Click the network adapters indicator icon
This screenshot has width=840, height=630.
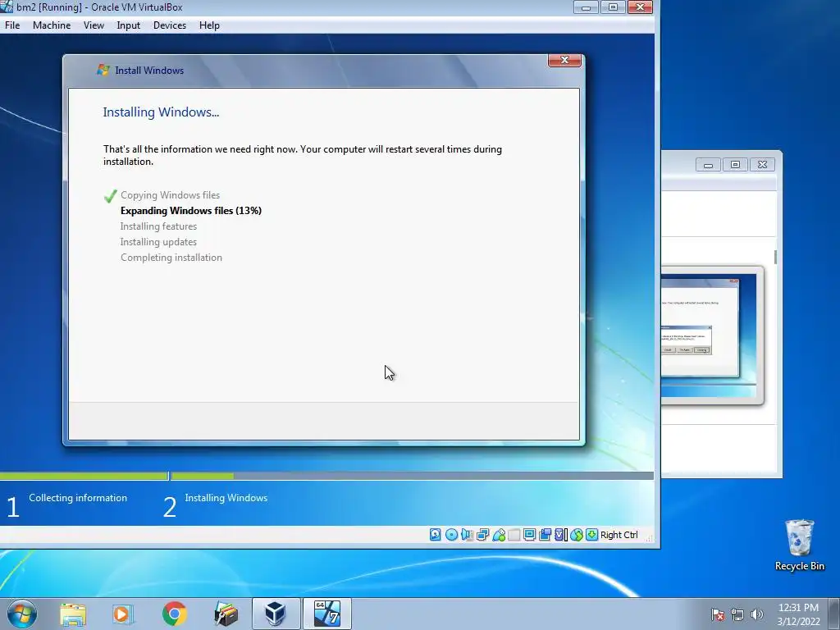[482, 535]
